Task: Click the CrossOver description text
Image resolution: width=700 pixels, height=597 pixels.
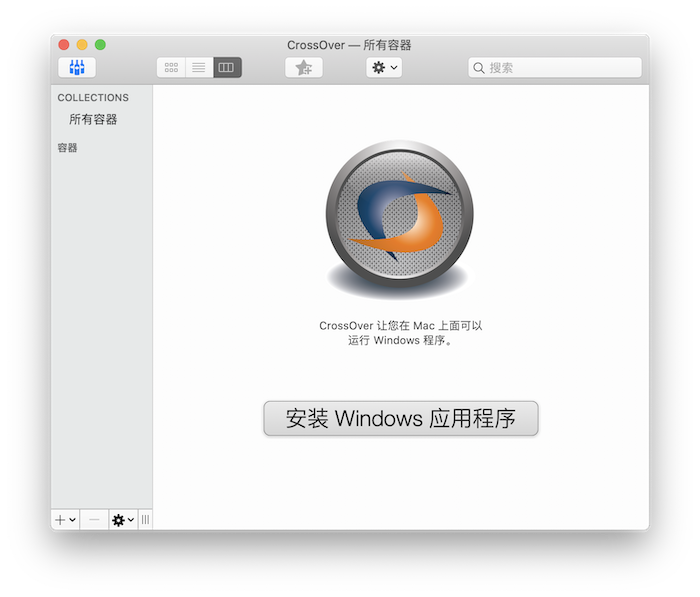Action: 400,333
